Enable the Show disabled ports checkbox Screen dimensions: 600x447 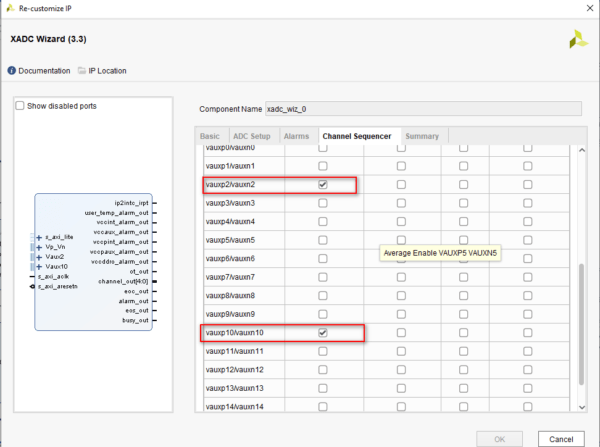22,106
